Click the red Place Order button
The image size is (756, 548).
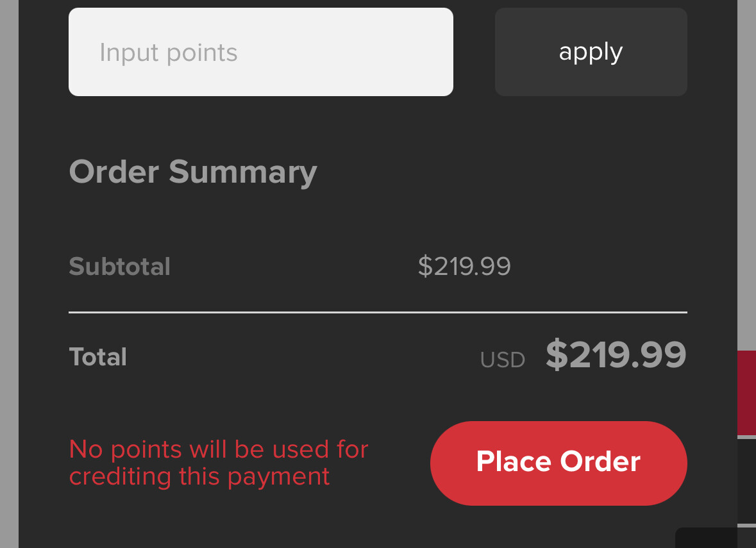click(558, 463)
